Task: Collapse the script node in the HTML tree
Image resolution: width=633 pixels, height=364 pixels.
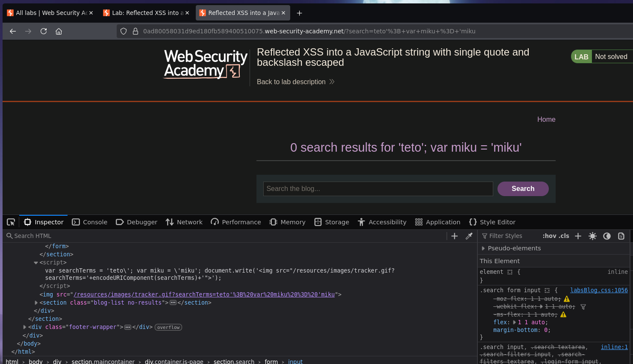Action: [x=36, y=263]
